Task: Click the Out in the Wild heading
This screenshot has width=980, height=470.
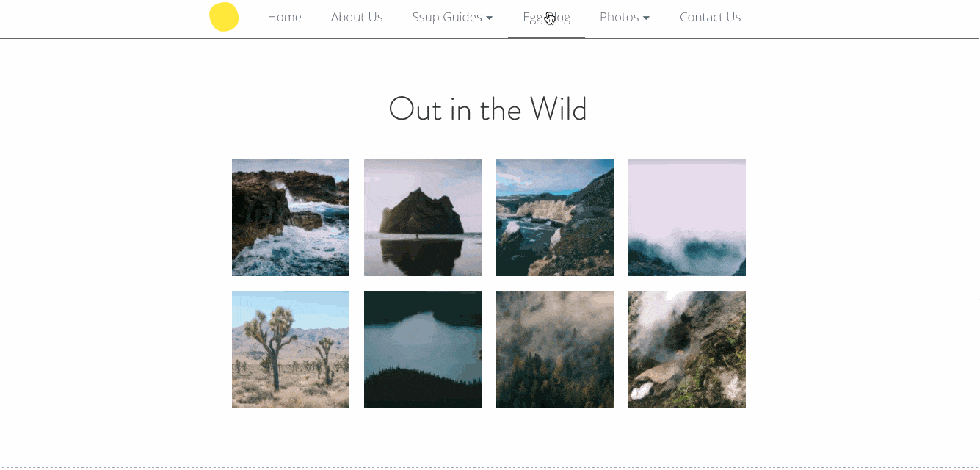Action: click(488, 109)
